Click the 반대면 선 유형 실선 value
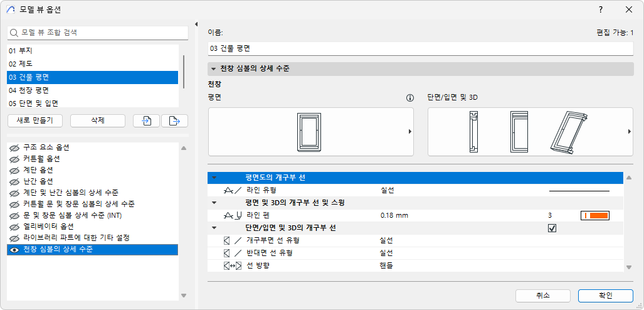 coord(388,253)
